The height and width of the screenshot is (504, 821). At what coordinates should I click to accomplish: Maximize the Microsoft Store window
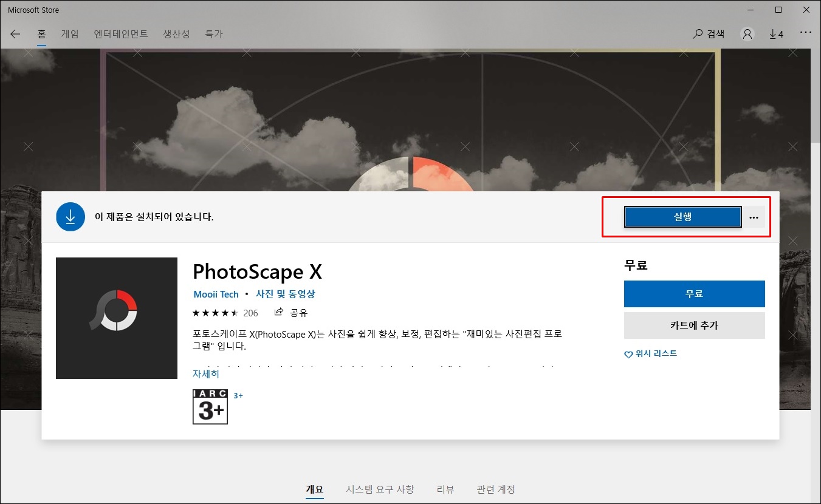pyautogui.click(x=778, y=10)
